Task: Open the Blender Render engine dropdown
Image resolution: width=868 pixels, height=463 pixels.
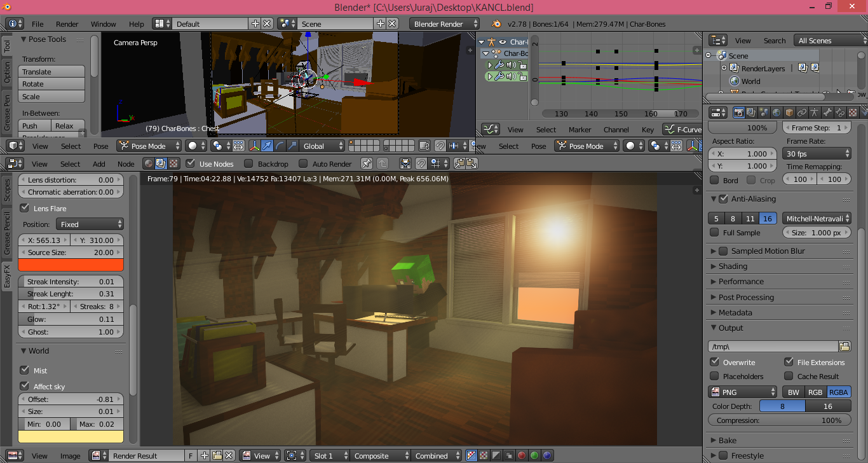Action: pos(445,24)
